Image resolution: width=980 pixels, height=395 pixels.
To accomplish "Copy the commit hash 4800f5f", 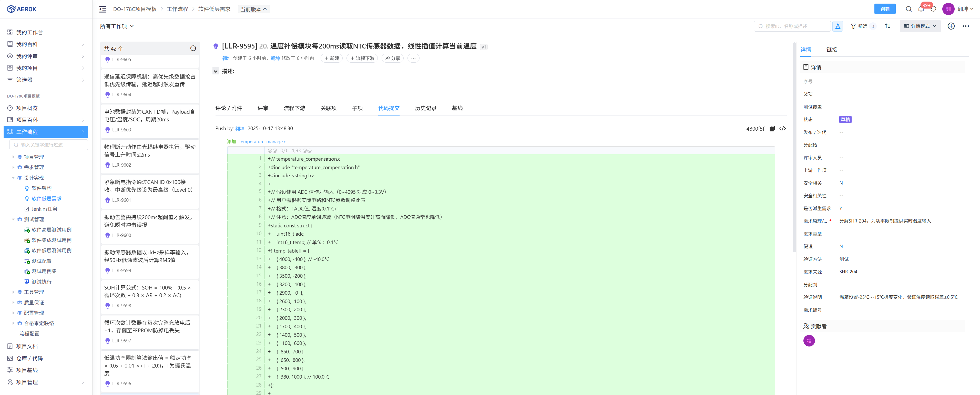I will click(772, 129).
